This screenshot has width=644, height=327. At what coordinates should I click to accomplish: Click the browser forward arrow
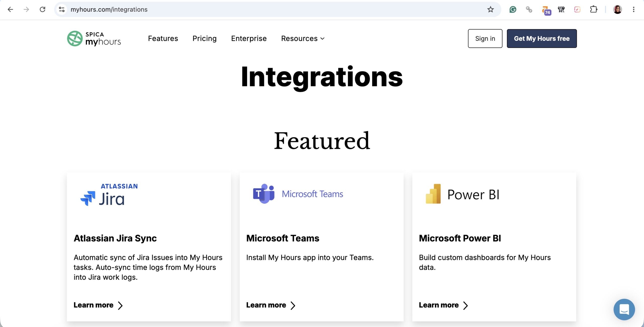click(26, 10)
